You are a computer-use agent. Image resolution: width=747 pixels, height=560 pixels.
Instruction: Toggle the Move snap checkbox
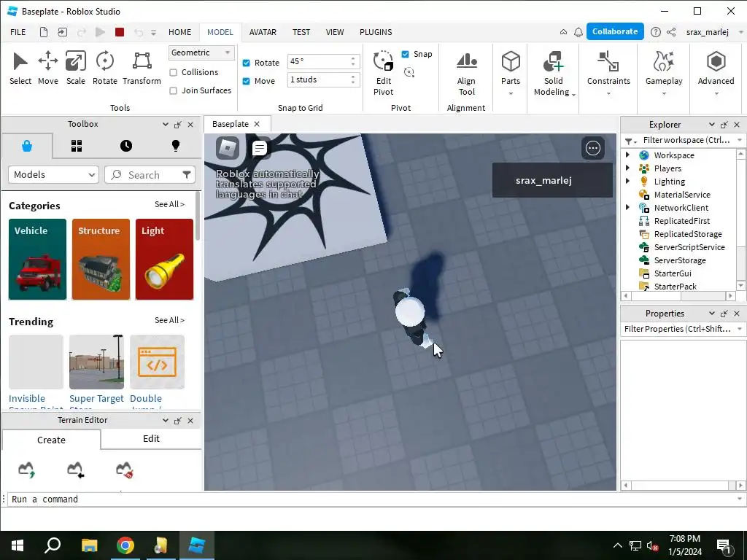247,81
